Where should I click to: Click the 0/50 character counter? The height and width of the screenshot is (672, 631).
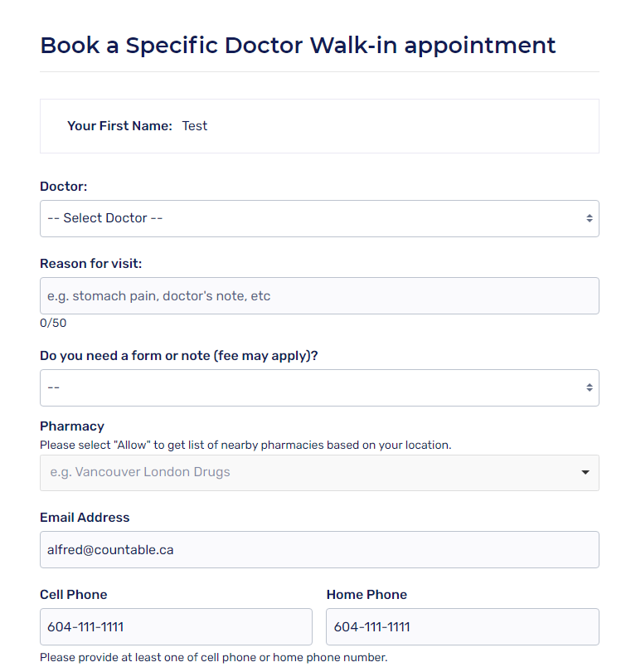click(x=53, y=323)
